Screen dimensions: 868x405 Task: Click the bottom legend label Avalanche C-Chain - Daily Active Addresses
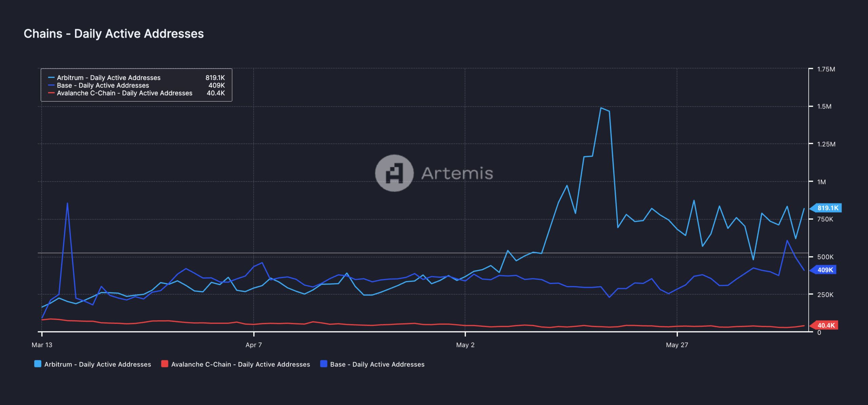tap(240, 364)
